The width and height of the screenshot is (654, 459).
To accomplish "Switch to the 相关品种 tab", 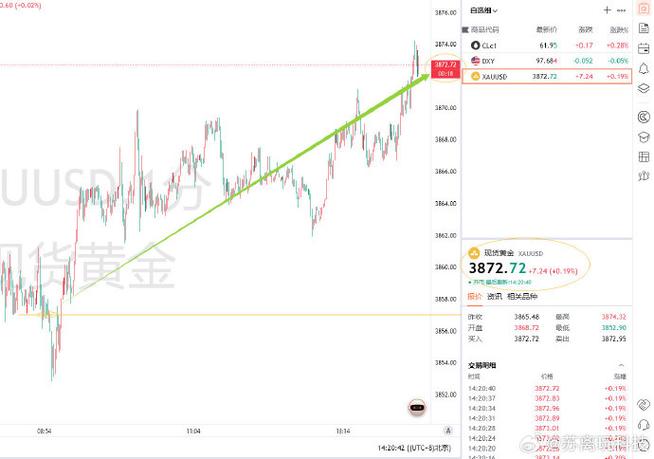I will [520, 297].
